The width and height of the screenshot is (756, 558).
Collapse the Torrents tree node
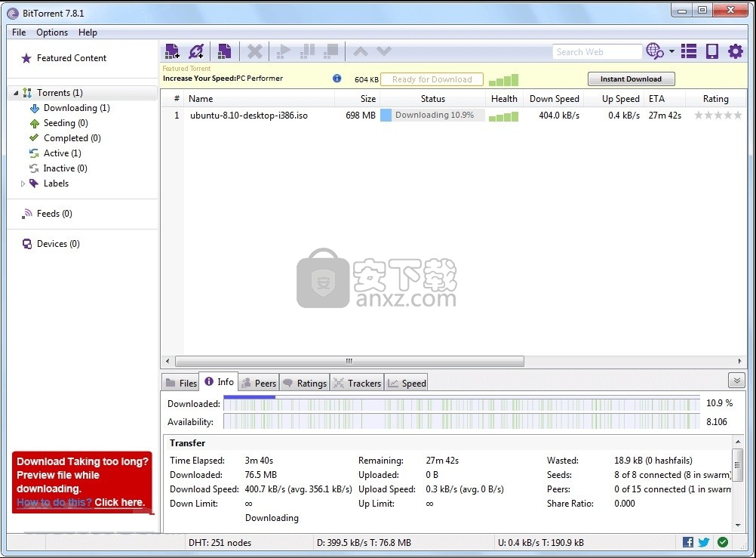16,93
